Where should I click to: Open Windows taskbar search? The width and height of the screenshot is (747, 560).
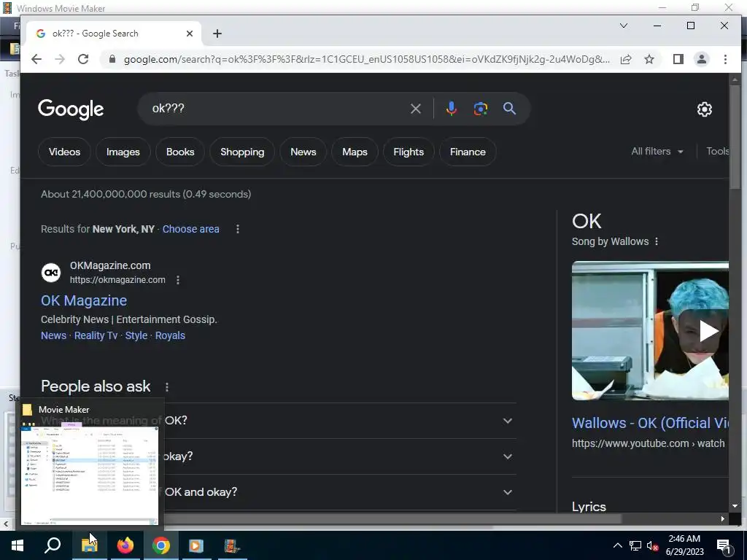pos(53,545)
